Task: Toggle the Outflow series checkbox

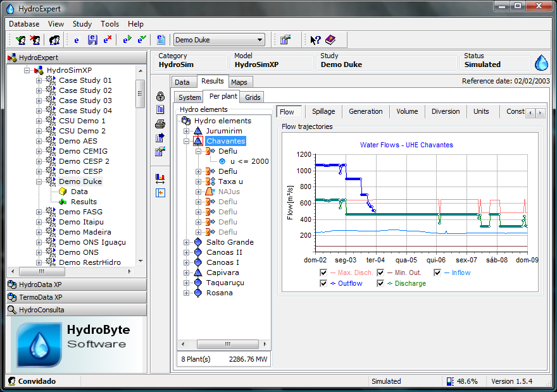Action: click(323, 283)
